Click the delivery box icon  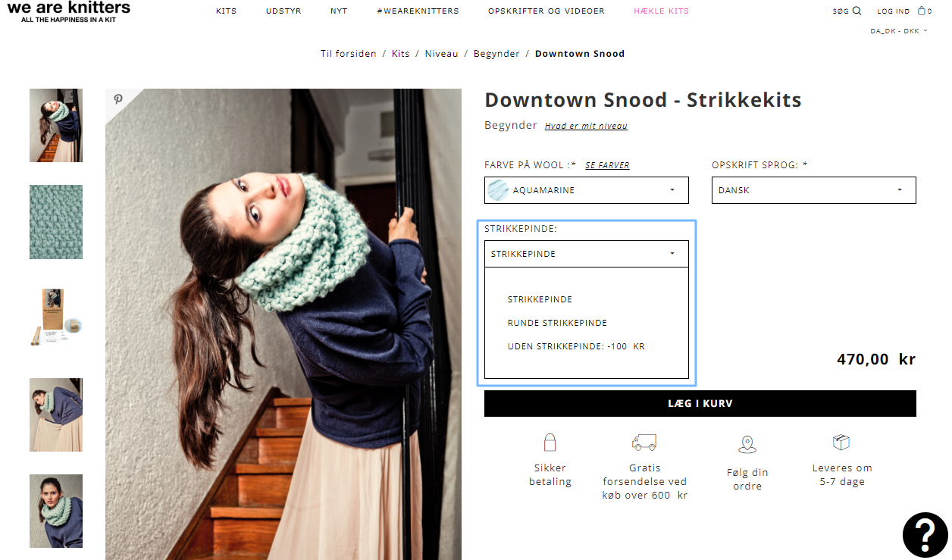pos(841,442)
